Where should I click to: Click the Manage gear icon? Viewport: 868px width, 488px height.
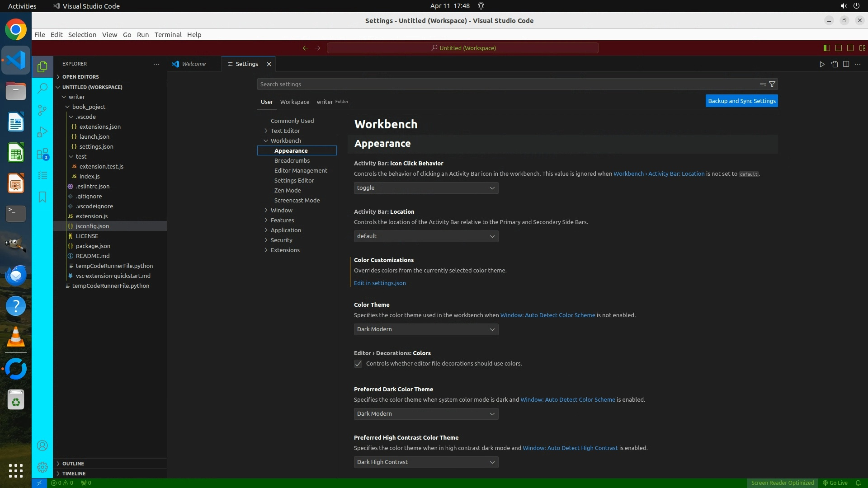[42, 467]
